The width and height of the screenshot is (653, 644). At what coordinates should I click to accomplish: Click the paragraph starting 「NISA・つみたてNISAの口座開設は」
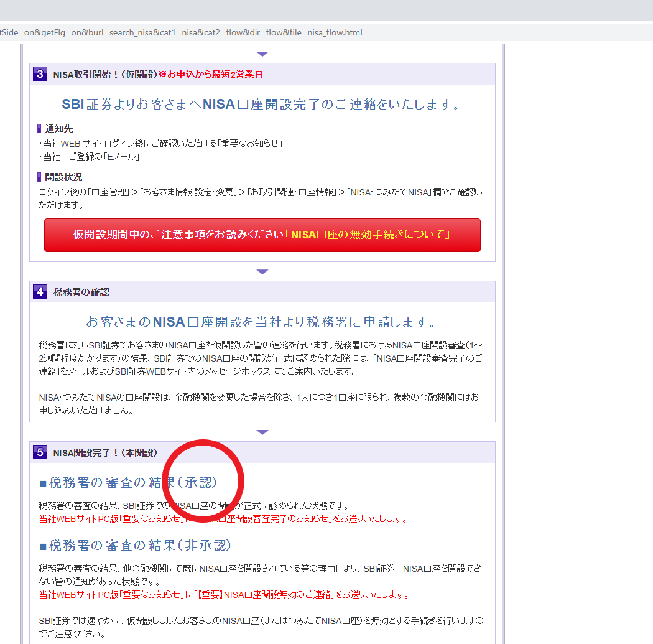[x=259, y=404]
